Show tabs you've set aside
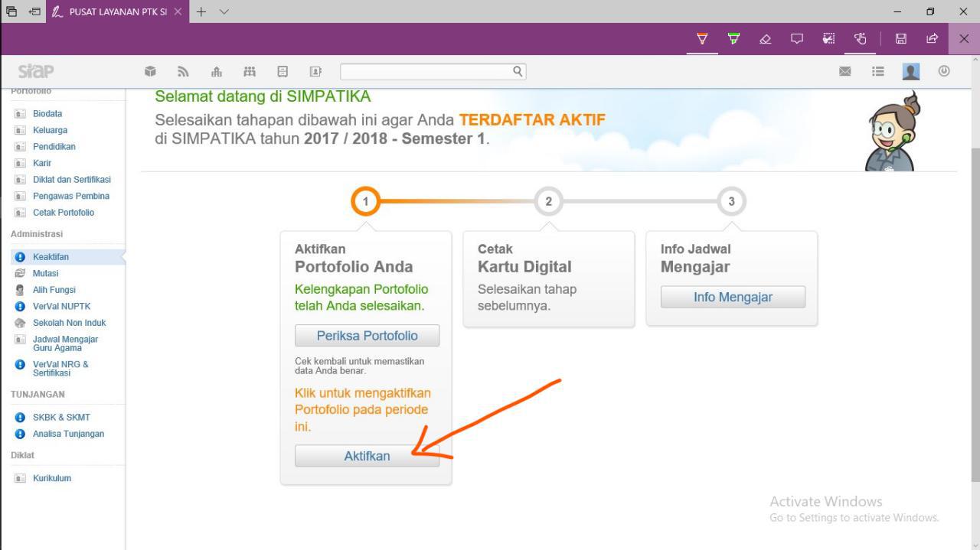 [x=11, y=11]
